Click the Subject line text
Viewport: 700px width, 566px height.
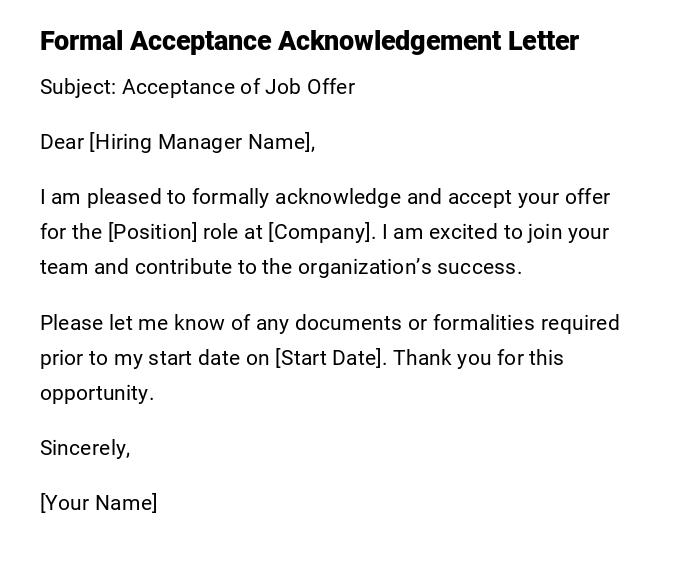(197, 87)
